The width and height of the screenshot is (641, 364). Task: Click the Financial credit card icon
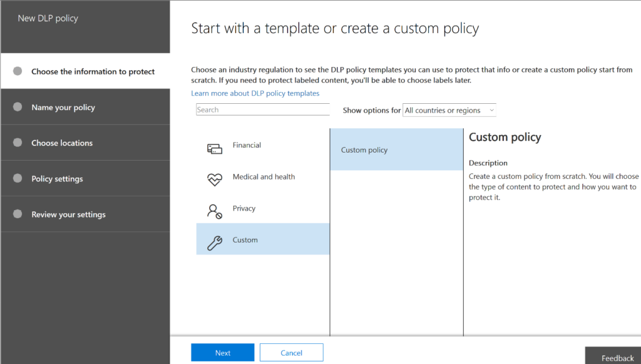tap(215, 149)
